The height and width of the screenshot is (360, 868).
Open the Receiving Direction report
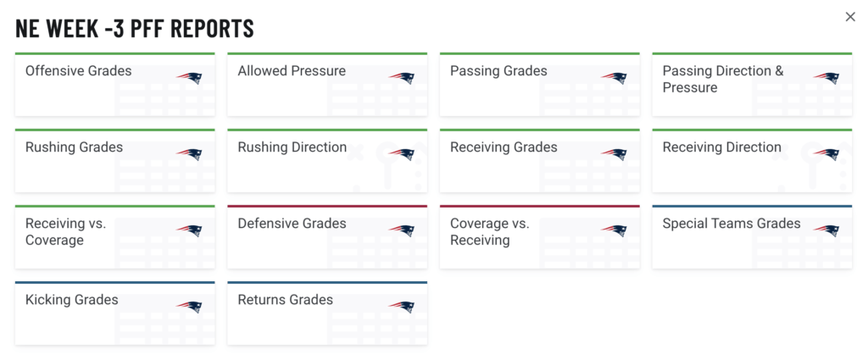click(721, 147)
